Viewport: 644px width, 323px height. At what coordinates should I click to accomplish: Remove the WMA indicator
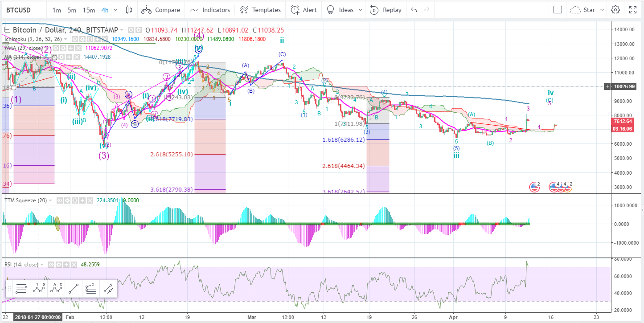tap(78, 48)
